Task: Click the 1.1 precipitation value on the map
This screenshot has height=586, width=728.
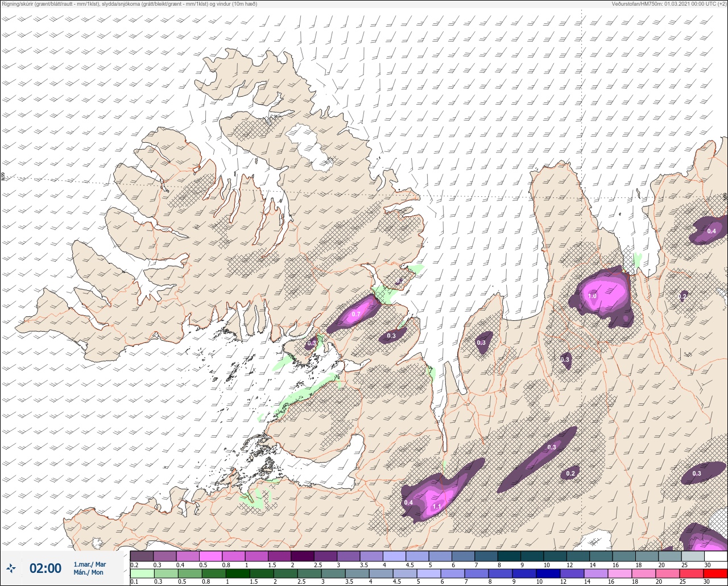Action: (437, 506)
